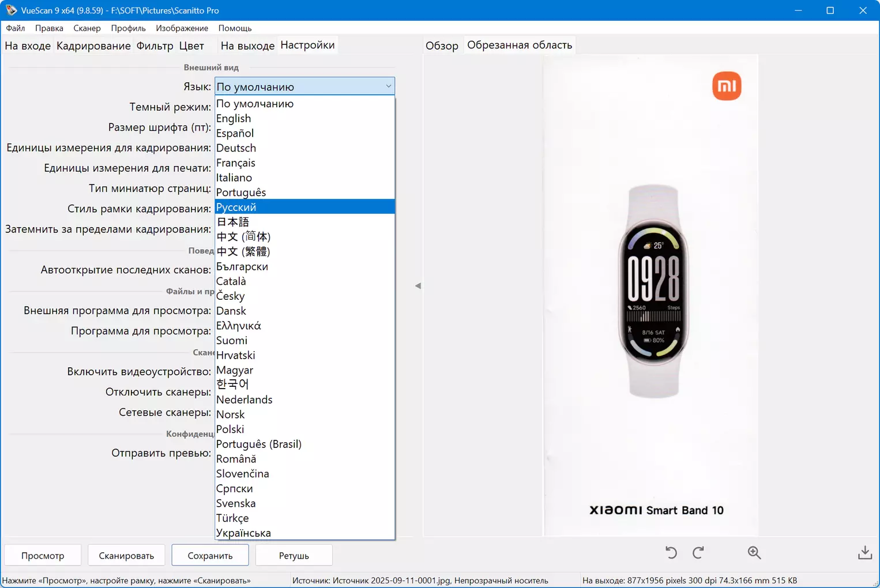Select the Настройки tab
Viewport: 880px width, 588px height.
[307, 45]
